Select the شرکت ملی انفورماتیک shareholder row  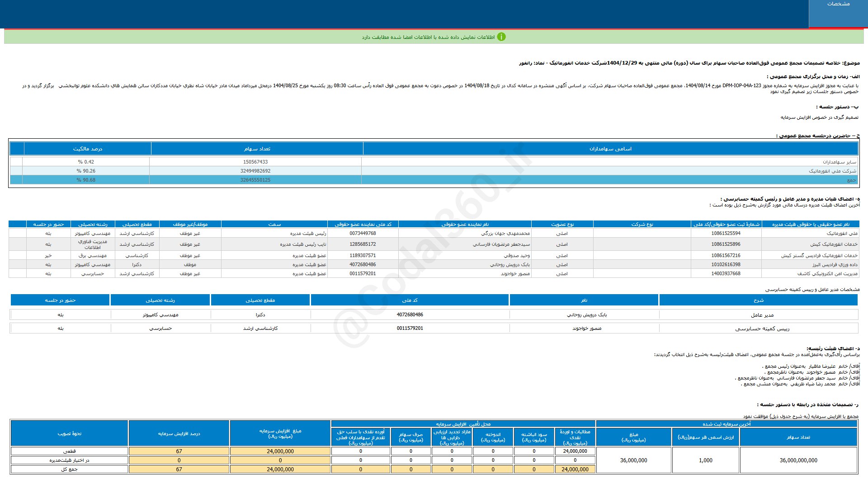point(832,171)
